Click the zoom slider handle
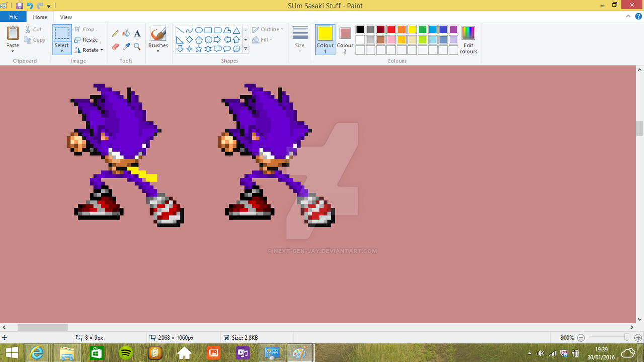 click(x=627, y=338)
